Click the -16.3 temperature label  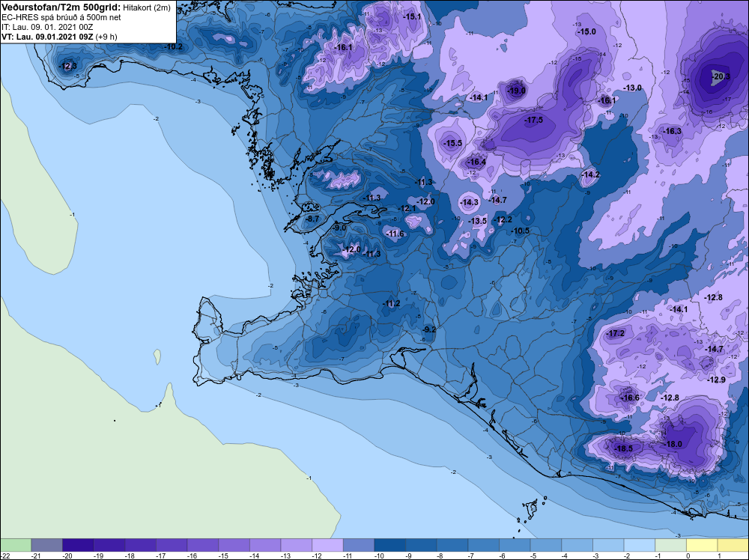(x=672, y=131)
